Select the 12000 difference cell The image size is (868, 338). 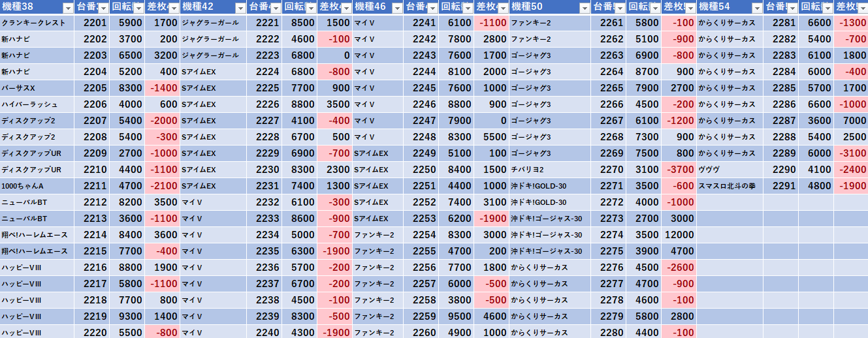(679, 235)
